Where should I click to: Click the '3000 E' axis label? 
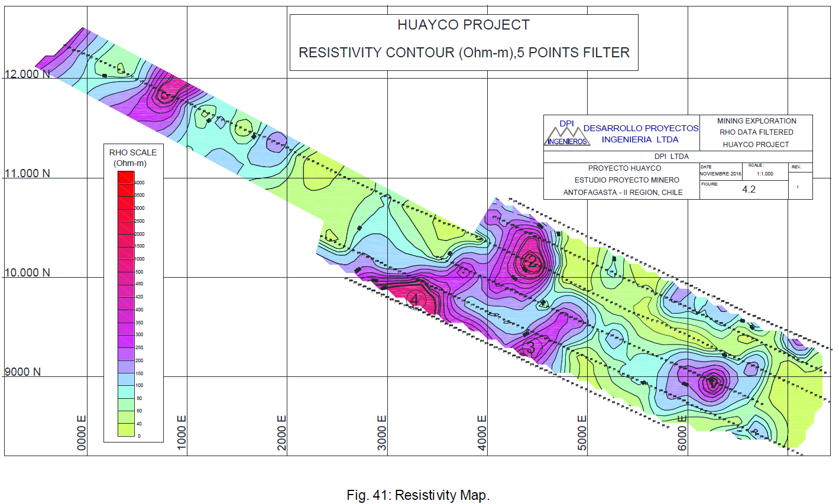tap(382, 433)
